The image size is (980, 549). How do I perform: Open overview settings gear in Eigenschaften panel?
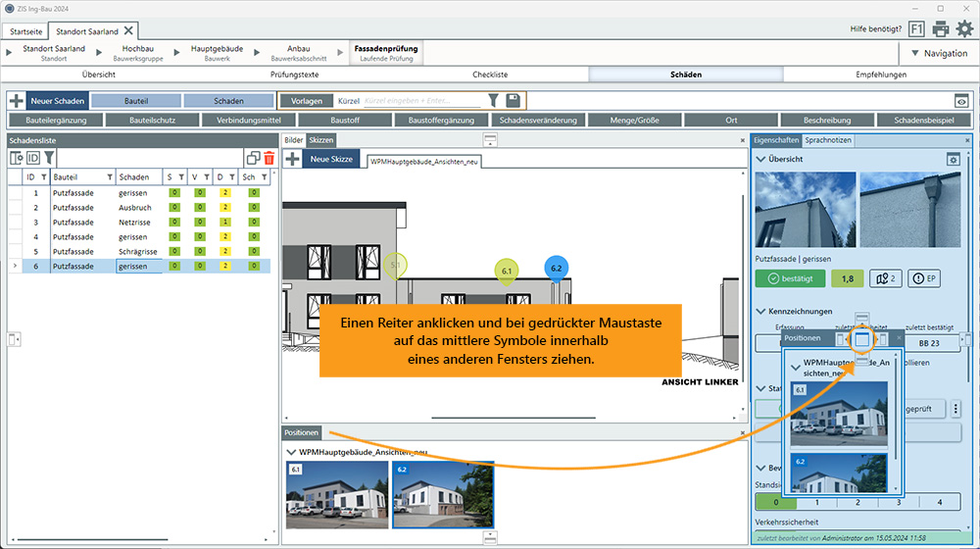(x=952, y=159)
